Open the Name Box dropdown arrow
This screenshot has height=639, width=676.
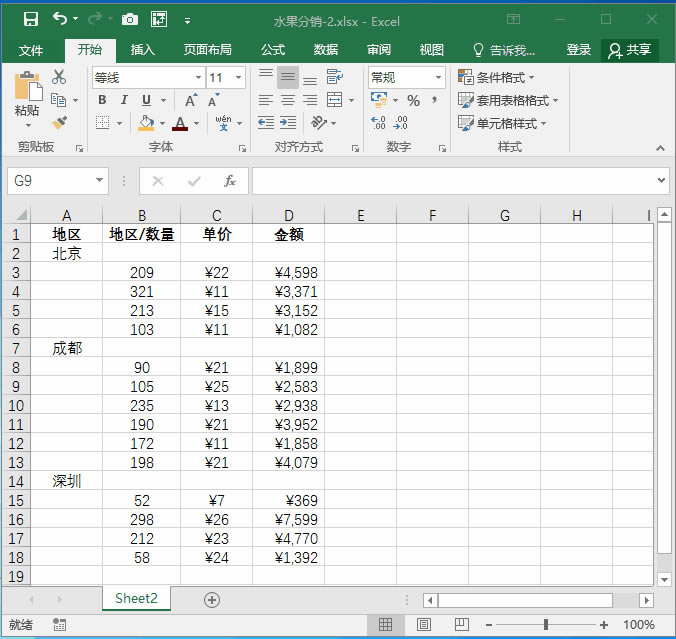point(99,181)
